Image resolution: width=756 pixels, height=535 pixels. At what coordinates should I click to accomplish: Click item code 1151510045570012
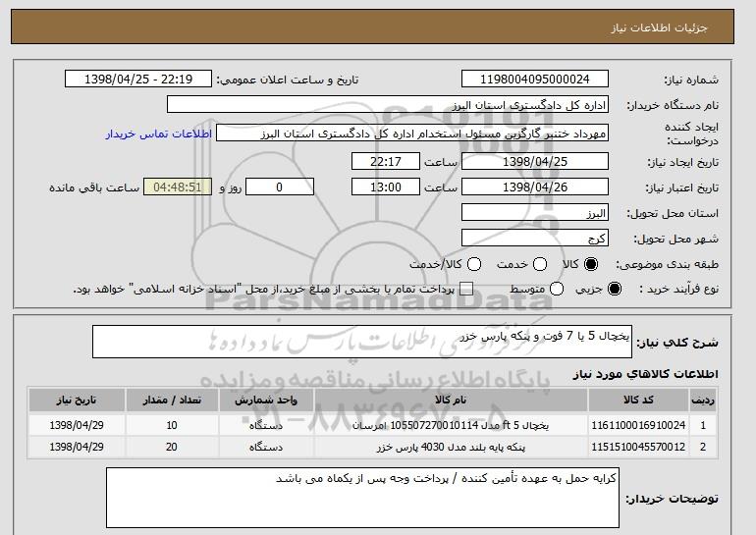pos(638,447)
